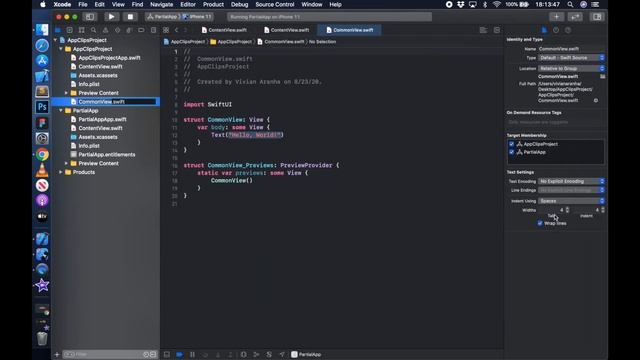This screenshot has height=360, width=640.
Task: Adjust the Indent width stepper
Action: coord(603,210)
